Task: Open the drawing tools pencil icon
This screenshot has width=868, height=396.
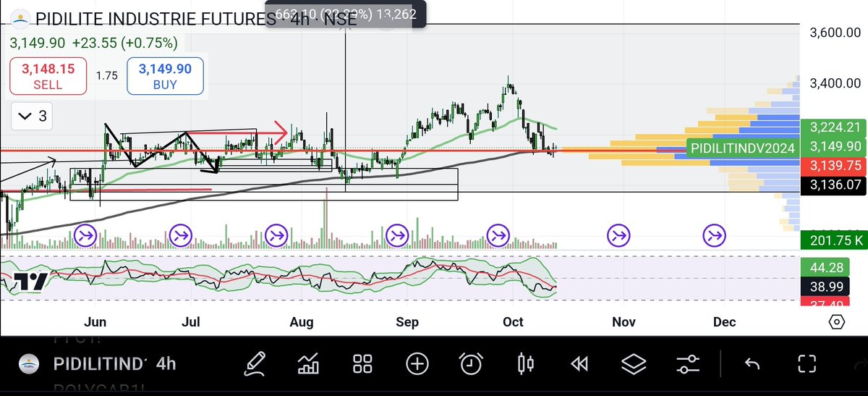Action: 254,364
